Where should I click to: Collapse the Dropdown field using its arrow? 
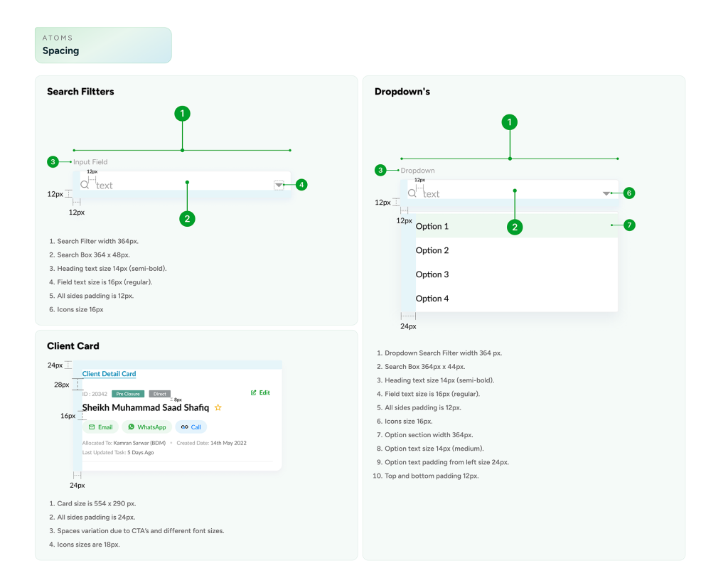606,193
